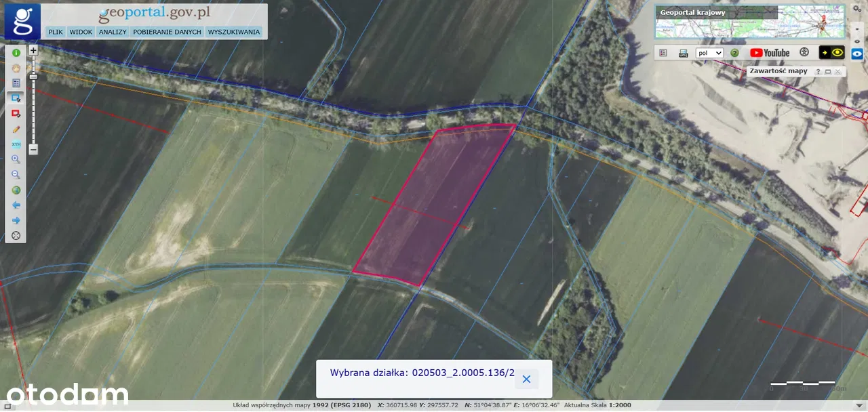Show full extent with globe icon
The width and height of the screenshot is (868, 412).
point(16,190)
